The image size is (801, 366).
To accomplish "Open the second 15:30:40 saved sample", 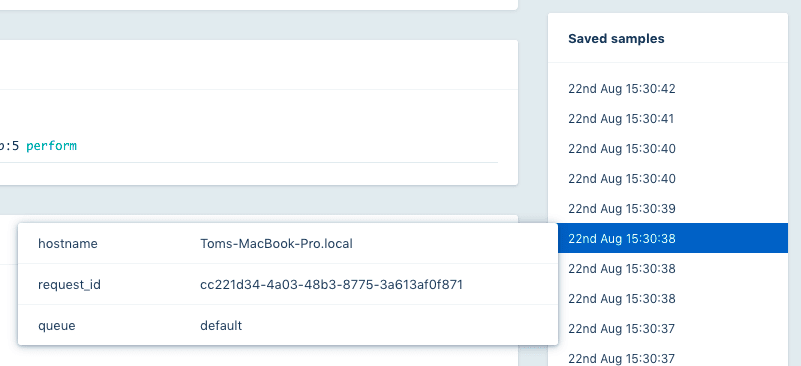I will pyautogui.click(x=668, y=178).
